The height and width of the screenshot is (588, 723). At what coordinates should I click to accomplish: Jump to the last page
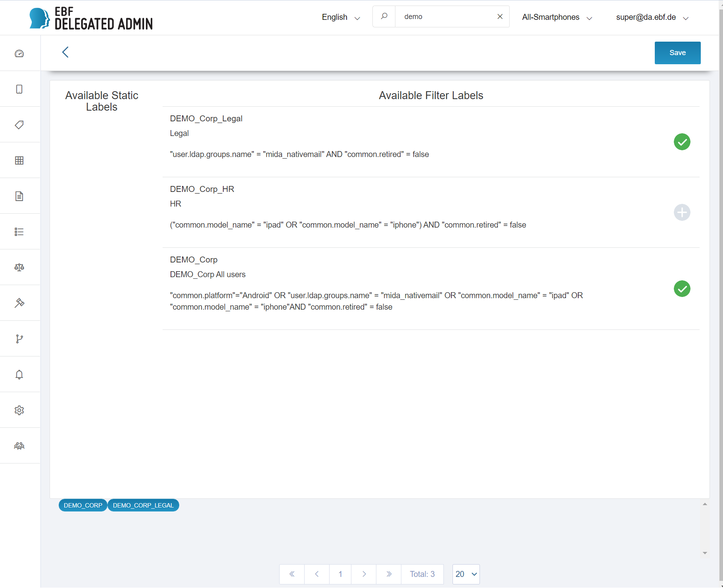pyautogui.click(x=389, y=574)
